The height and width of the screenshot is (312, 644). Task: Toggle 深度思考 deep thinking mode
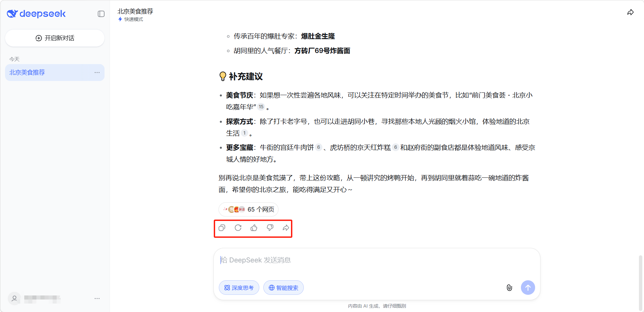pyautogui.click(x=239, y=288)
